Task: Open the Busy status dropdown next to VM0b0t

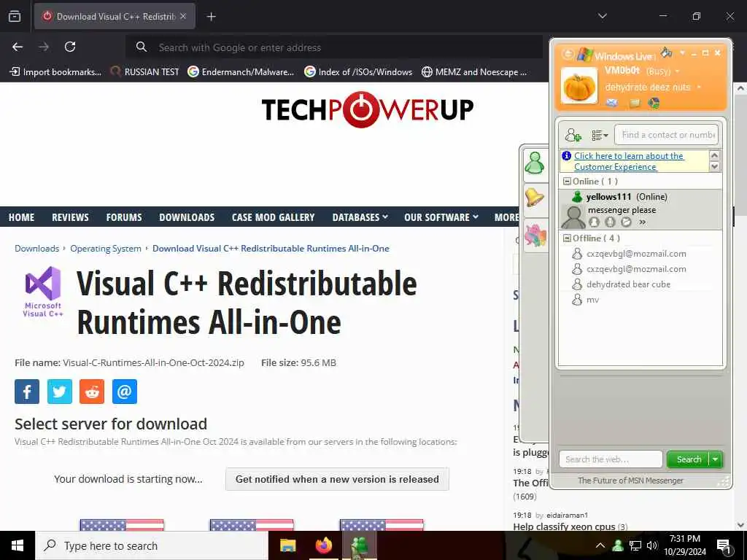Action: 677,71
